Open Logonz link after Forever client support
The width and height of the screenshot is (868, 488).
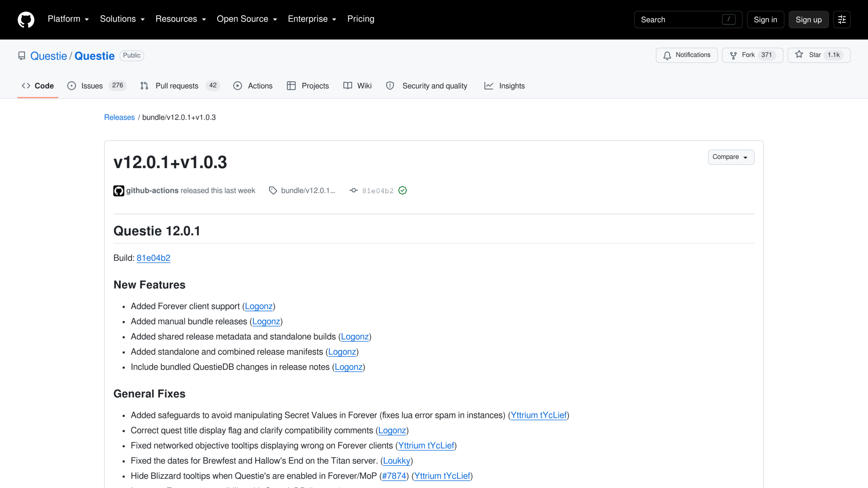pos(259,306)
